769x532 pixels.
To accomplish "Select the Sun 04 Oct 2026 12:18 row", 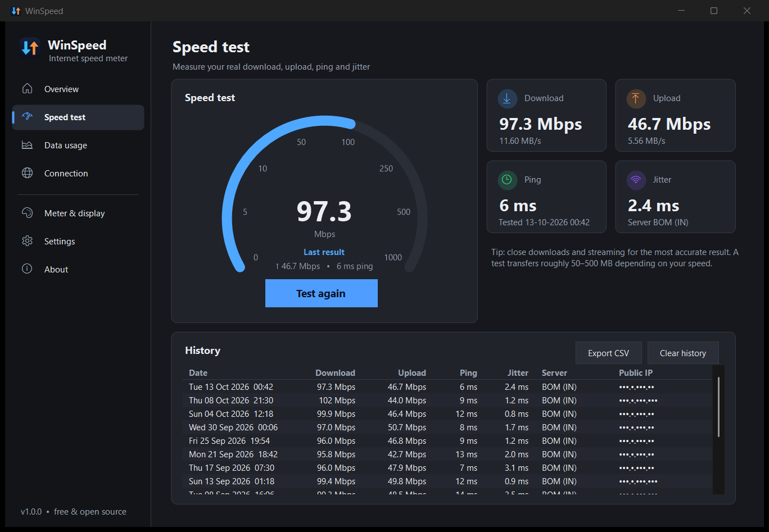I will click(x=447, y=414).
